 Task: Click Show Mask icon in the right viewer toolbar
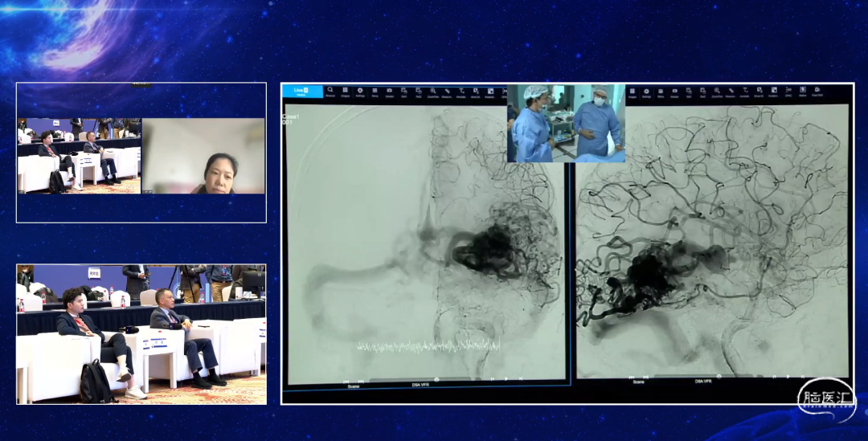click(759, 92)
